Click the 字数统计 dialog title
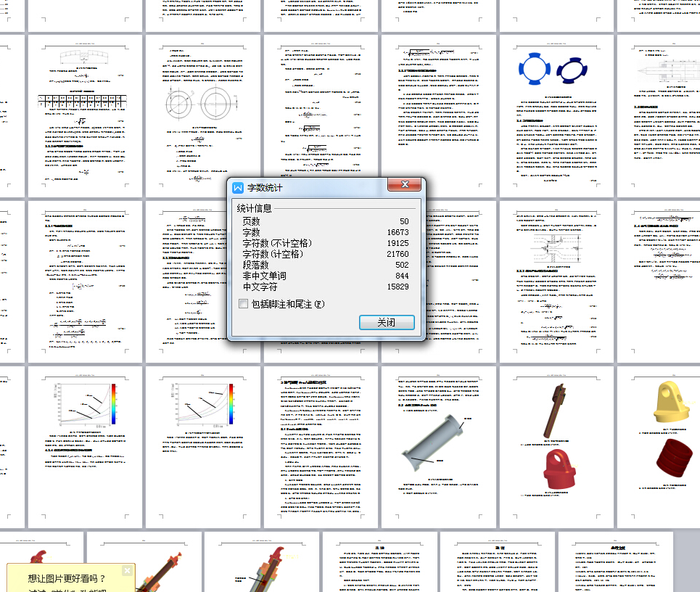Viewport: 700px width, 592px height. 265,188
